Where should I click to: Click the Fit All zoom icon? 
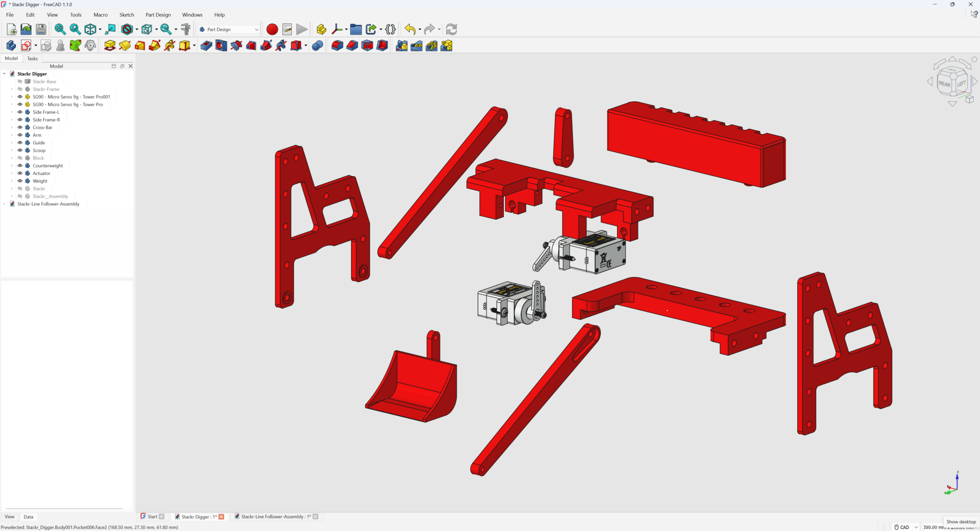click(60, 30)
